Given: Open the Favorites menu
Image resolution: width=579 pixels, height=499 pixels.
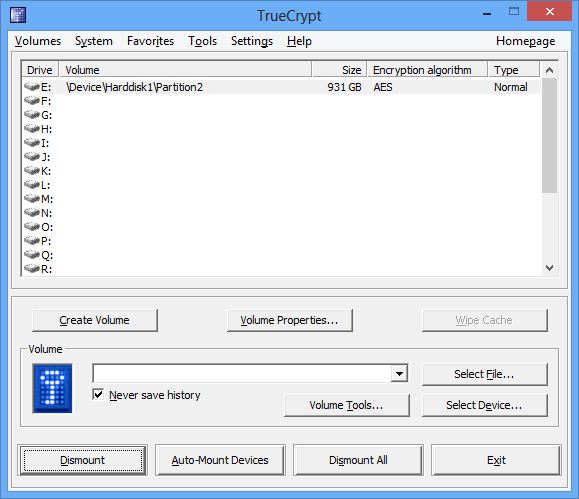Looking at the screenshot, I should point(150,41).
